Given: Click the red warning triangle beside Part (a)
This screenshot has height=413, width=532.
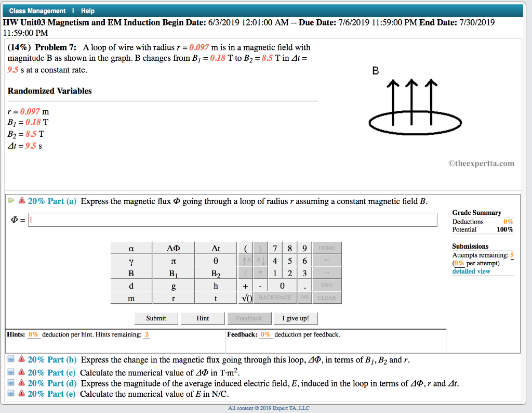Looking at the screenshot, I should pyautogui.click(x=22, y=201).
